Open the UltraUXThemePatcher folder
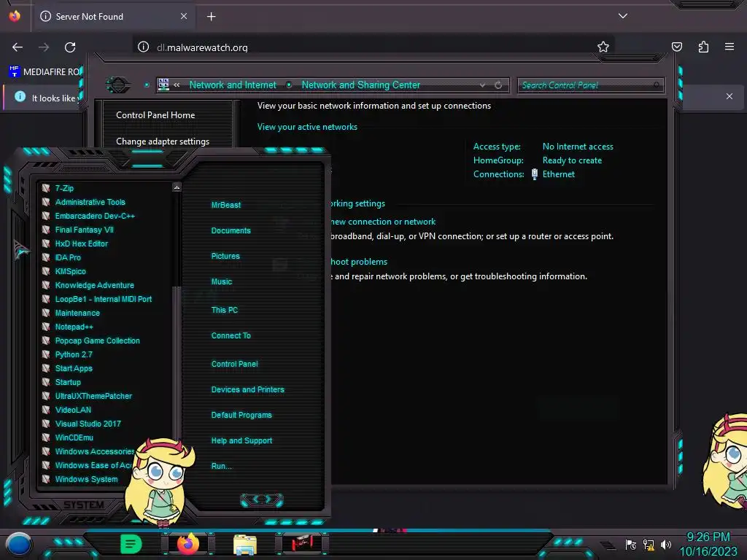 click(x=93, y=396)
